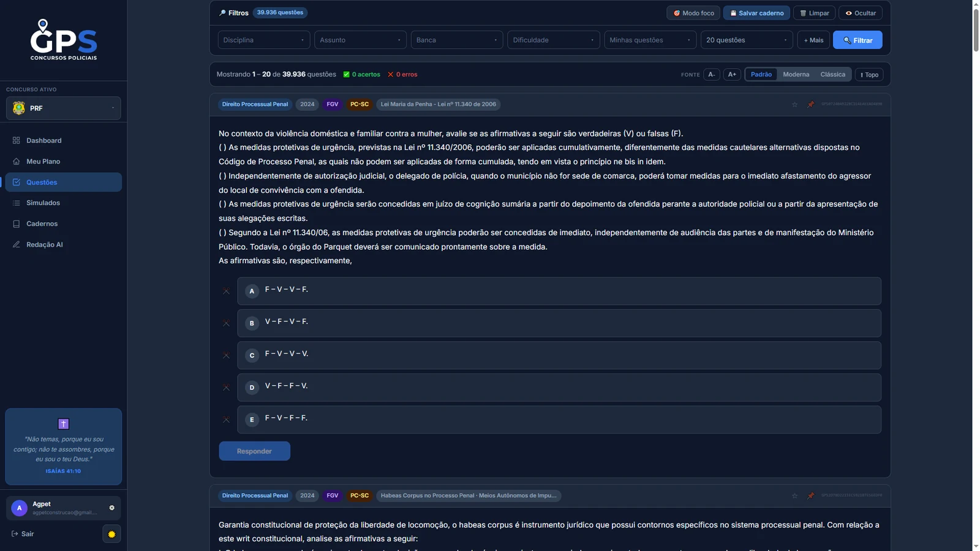Viewport: 980px width, 551px height.
Task: Select answer E: F – V – F – F
Action: point(559,419)
